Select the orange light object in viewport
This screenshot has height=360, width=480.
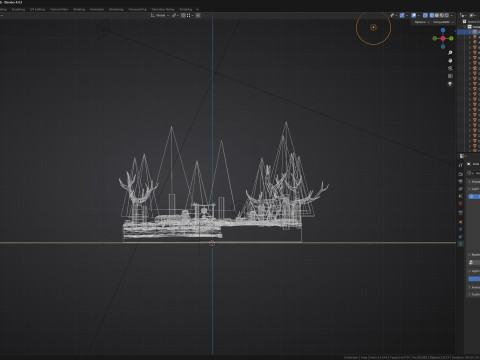pyautogui.click(x=373, y=27)
